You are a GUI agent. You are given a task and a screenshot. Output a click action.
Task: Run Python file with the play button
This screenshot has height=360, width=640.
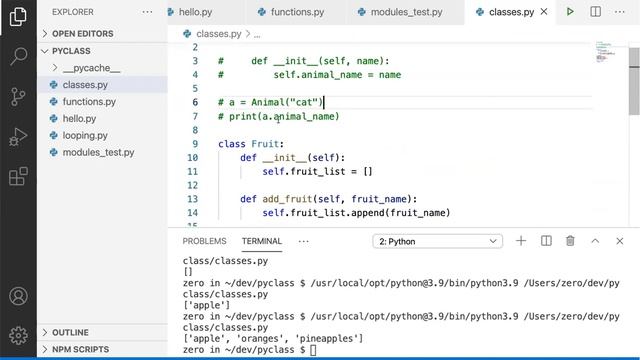(x=570, y=12)
